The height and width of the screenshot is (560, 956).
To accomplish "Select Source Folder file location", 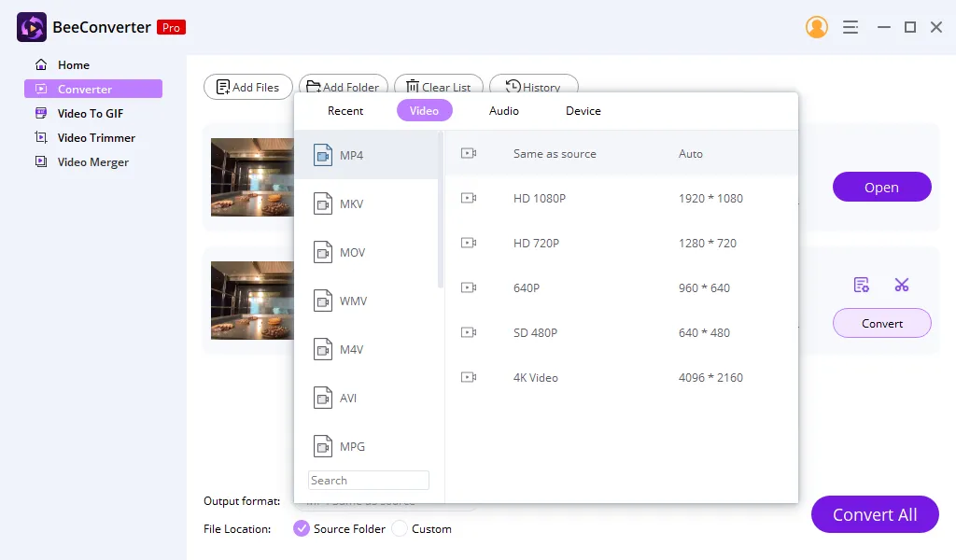I will tap(302, 528).
